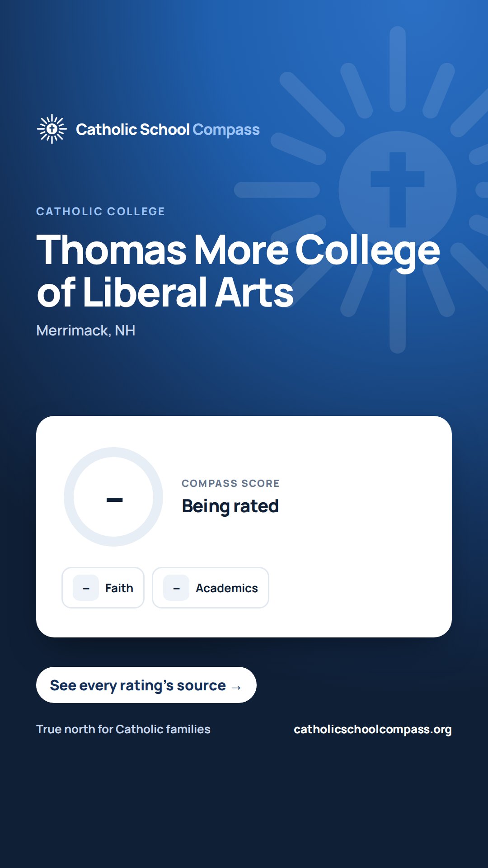Visit the catholicschoolcompass.org link
488x868 pixels.
click(373, 730)
